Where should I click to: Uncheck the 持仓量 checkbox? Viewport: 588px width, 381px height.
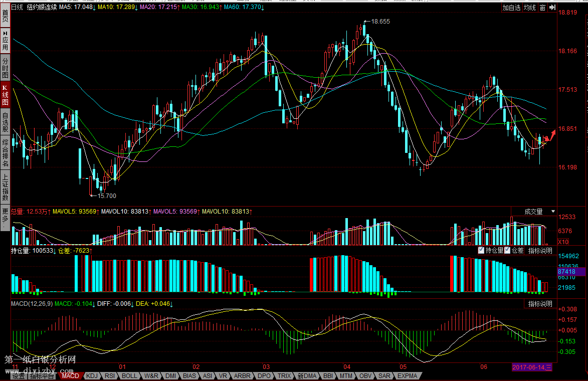(481, 250)
